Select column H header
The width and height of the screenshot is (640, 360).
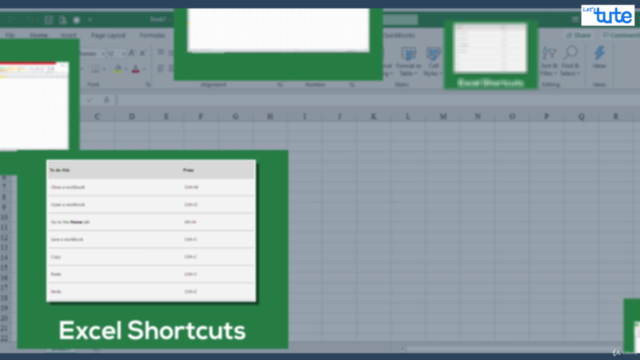pos(270,117)
